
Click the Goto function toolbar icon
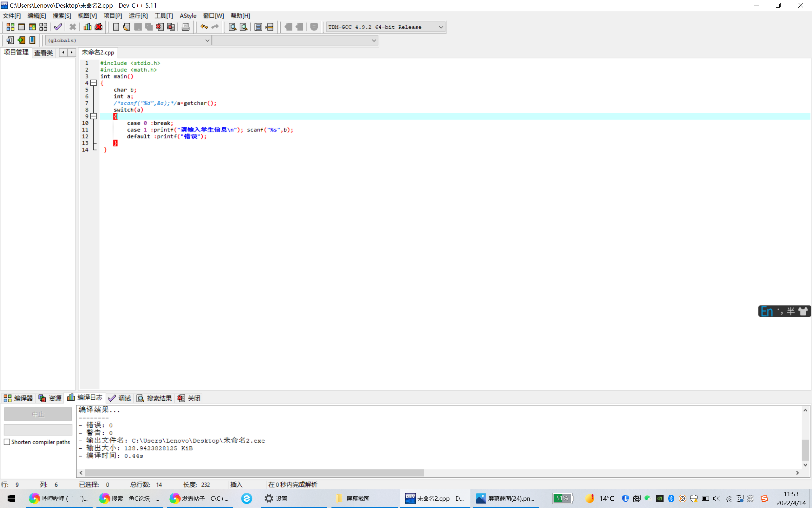pyautogui.click(x=258, y=27)
